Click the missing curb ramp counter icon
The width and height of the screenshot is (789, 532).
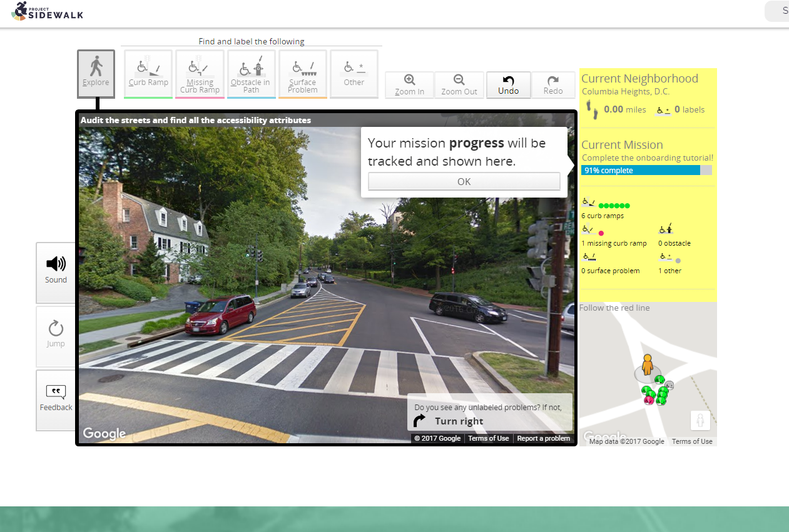coord(588,230)
